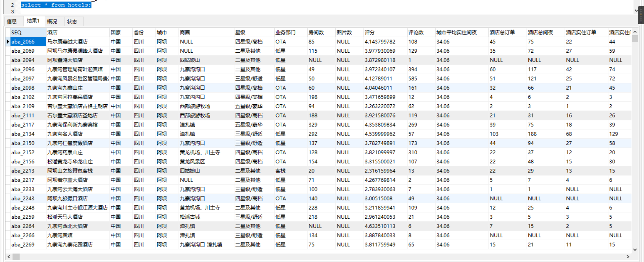The width and height of the screenshot is (644, 262).
Task: Click total room nights value 188
Action: 532,134
